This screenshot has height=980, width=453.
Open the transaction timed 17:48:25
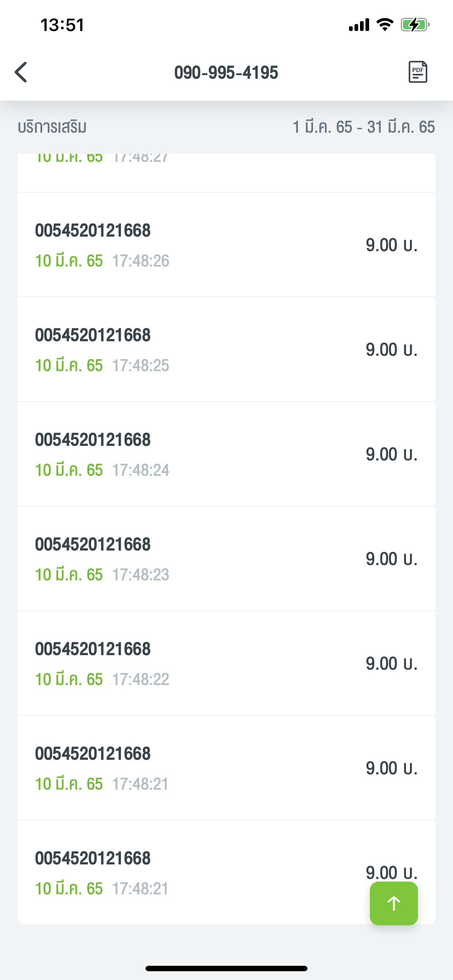click(x=226, y=350)
